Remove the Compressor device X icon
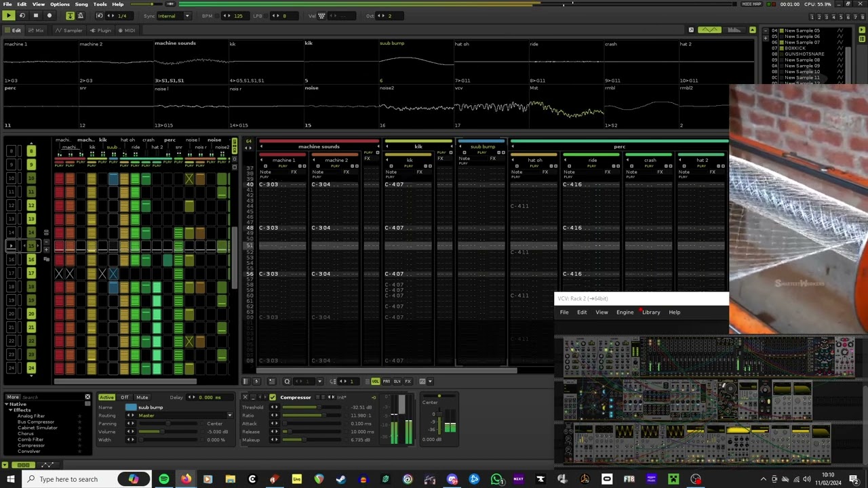This screenshot has width=868, height=488. tap(245, 397)
